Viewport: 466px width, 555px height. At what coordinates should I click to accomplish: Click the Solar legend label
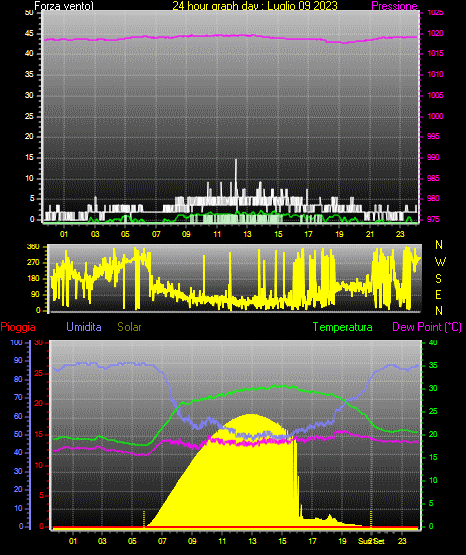[129, 327]
